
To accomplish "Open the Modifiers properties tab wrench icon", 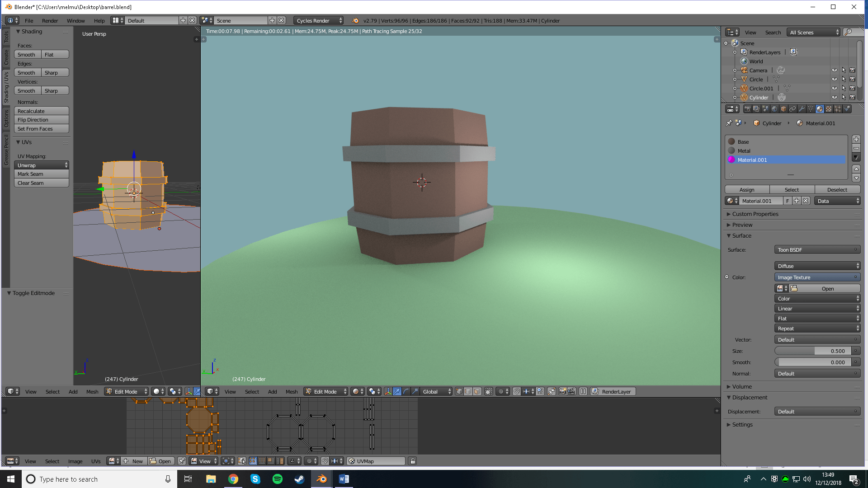I will point(802,109).
